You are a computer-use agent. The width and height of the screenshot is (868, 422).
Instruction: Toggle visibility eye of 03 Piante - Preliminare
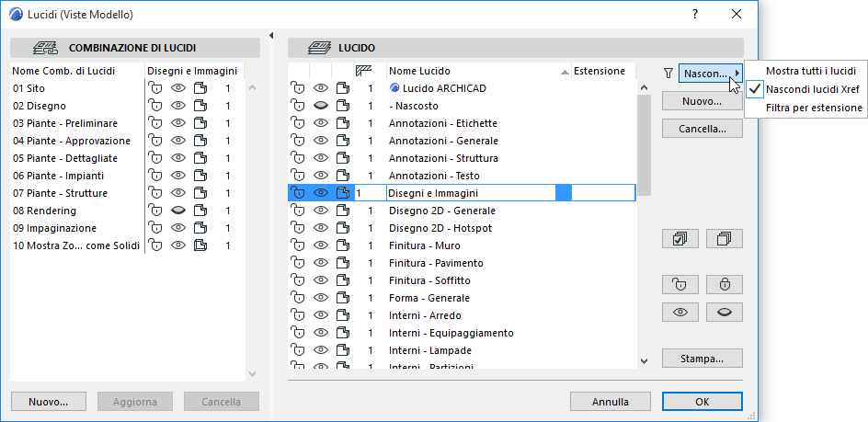point(177,123)
